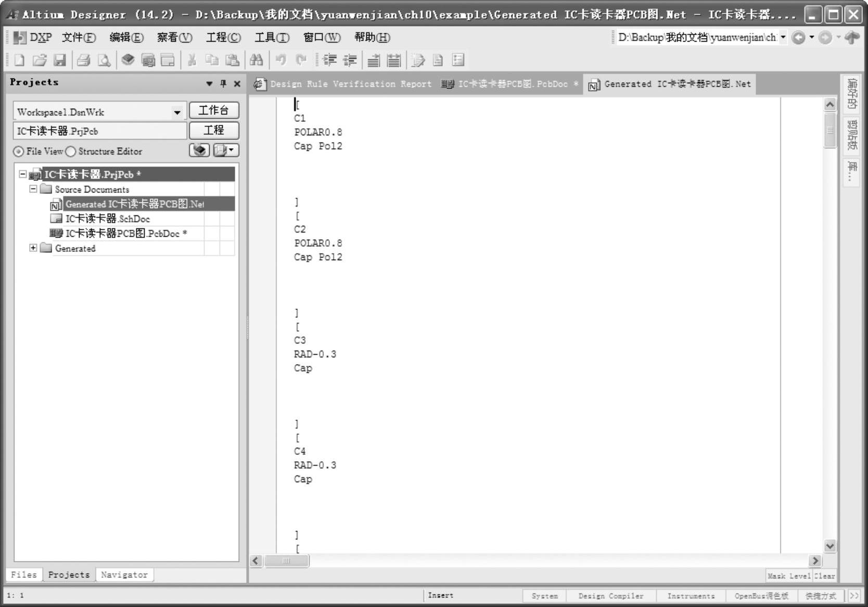Collapse the Source Documents folder
The width and height of the screenshot is (868, 607).
click(x=33, y=189)
